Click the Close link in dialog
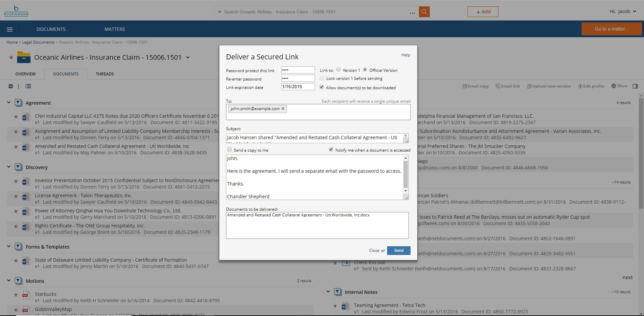644x316 pixels. click(x=374, y=251)
